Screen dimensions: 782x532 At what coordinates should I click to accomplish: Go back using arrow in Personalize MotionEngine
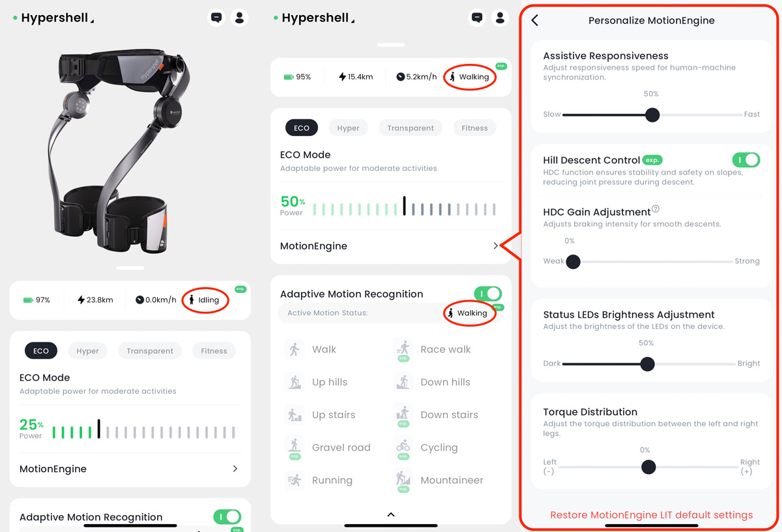tap(535, 20)
